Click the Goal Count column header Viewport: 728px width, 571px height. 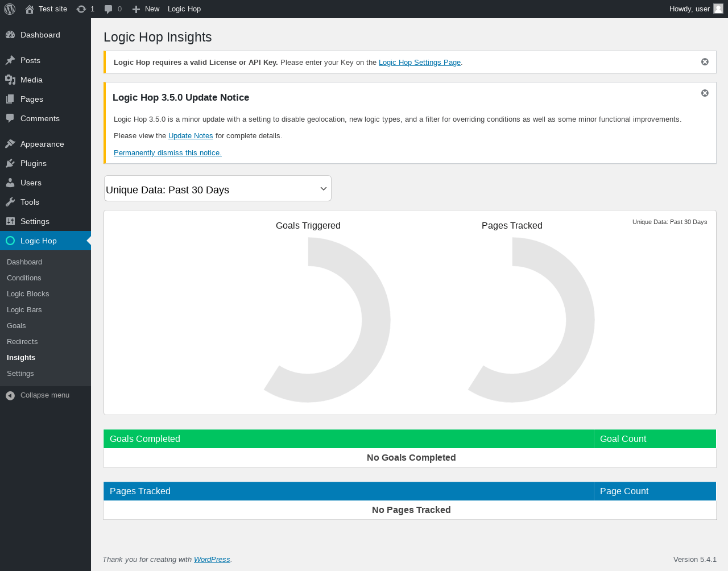coord(655,439)
